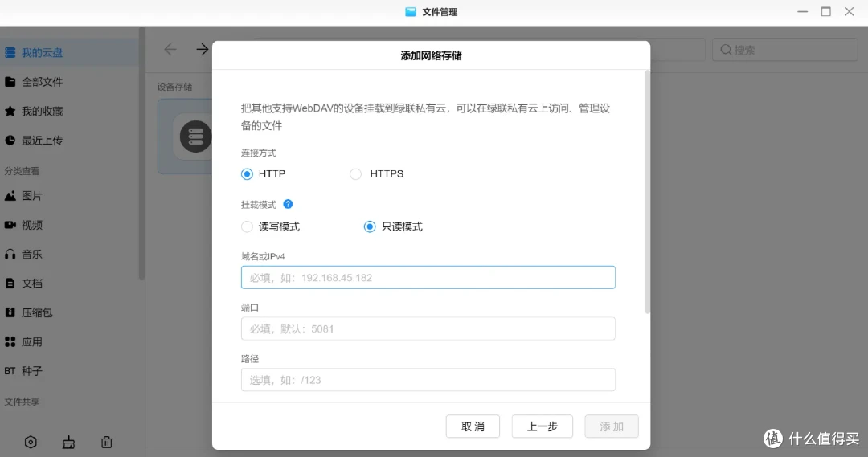868x457 pixels.
Task: Open the trash bin icon at sidebar bottom
Action: [x=106, y=442]
